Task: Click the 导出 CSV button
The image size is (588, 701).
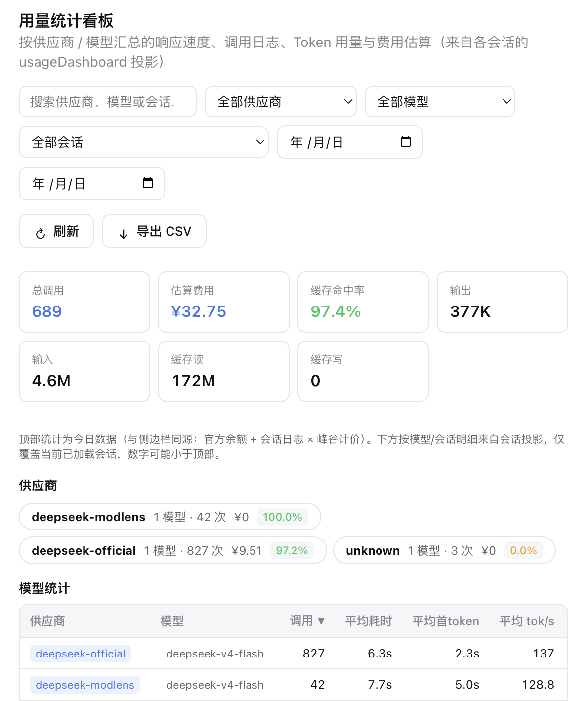Action: [x=154, y=231]
